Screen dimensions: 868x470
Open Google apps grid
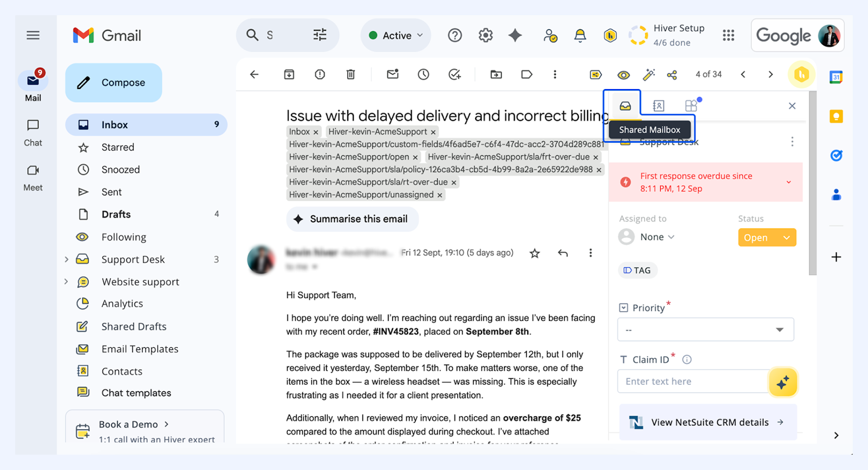[729, 35]
